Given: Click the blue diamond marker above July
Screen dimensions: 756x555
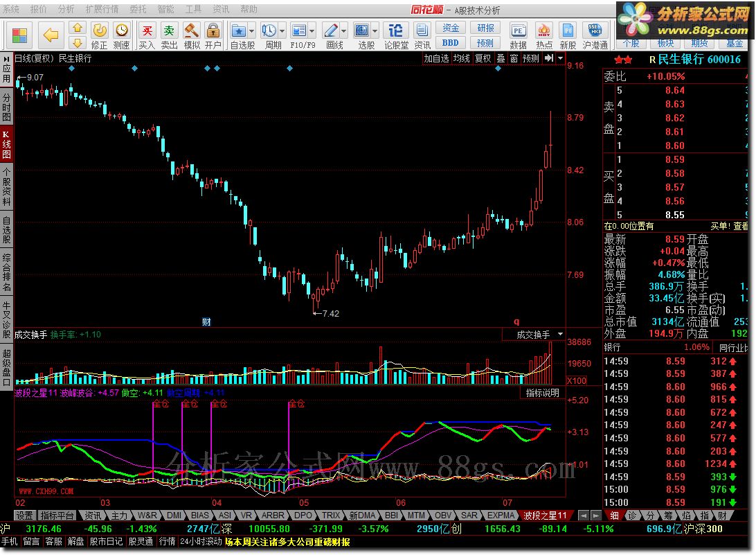Looking at the screenshot, I should point(498,69).
